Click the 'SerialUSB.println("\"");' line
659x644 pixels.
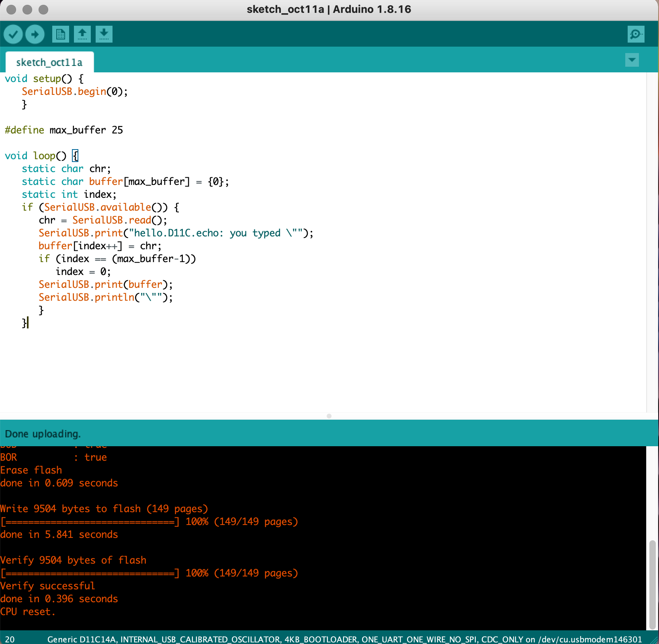click(106, 297)
